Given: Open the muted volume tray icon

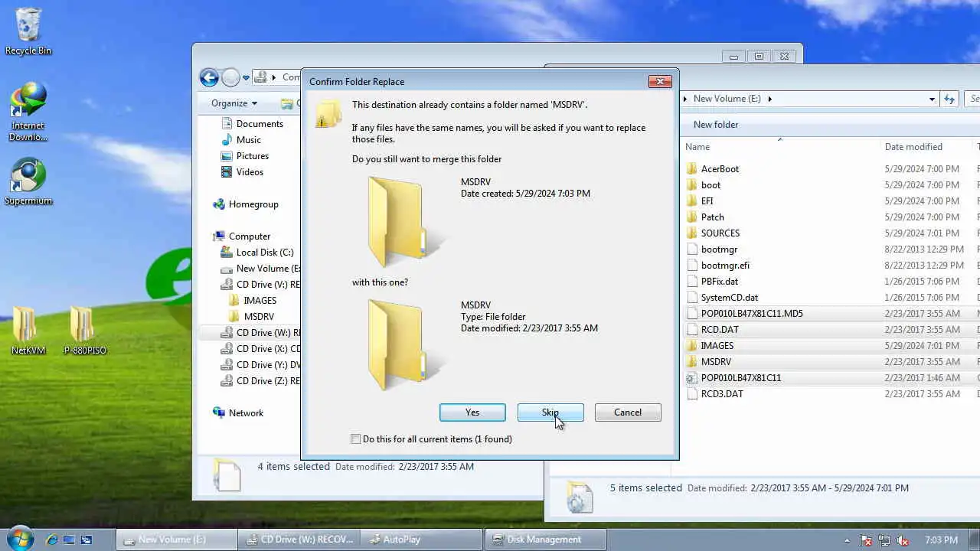Looking at the screenshot, I should [903, 540].
